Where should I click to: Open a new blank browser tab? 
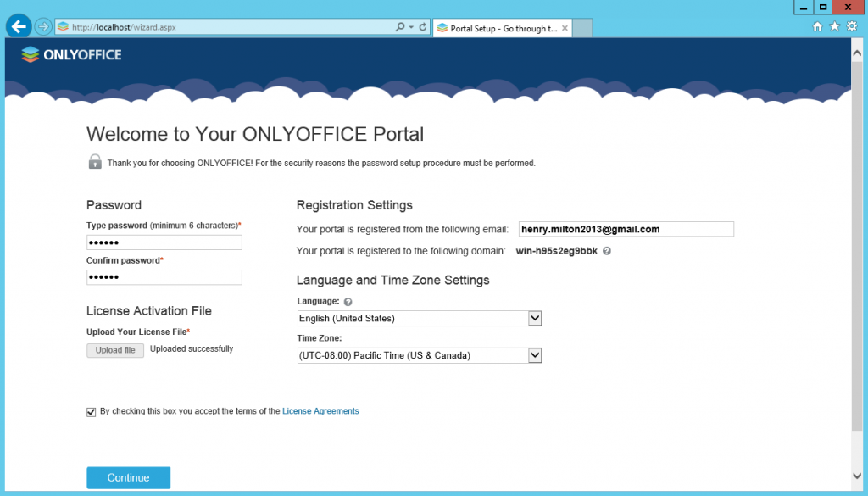[582, 28]
